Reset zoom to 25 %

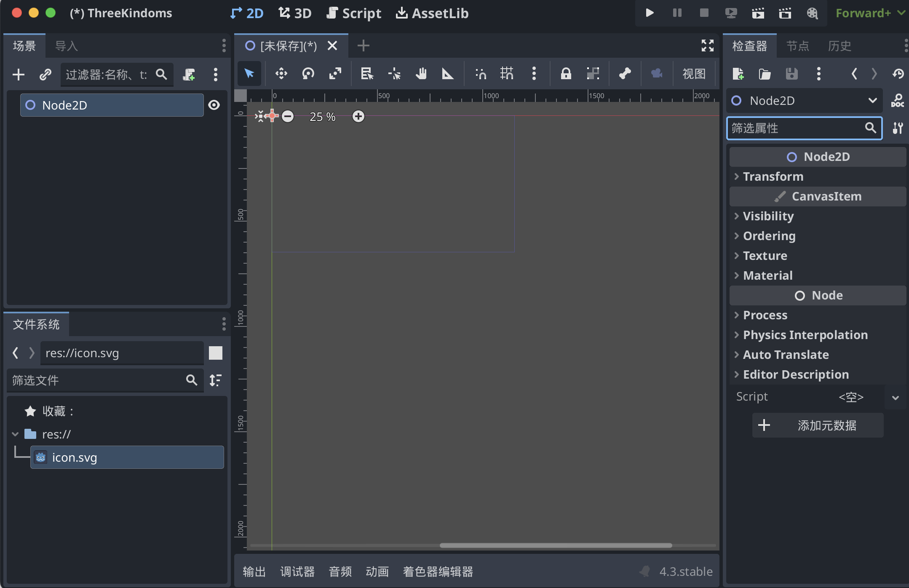(323, 116)
